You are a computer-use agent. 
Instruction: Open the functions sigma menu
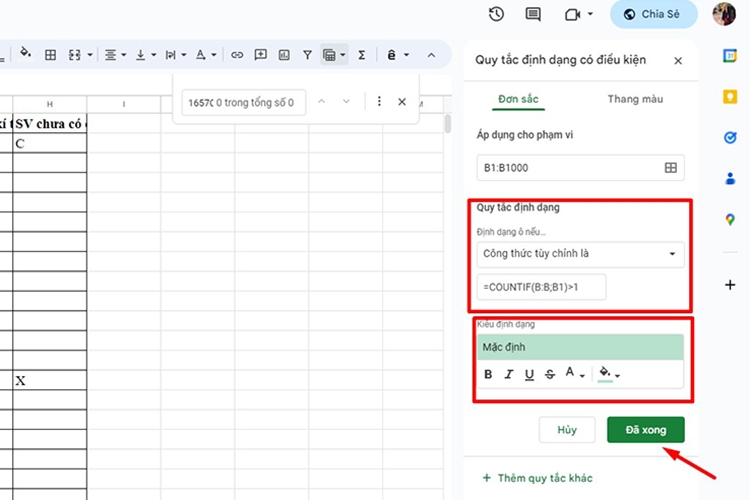[x=362, y=55]
